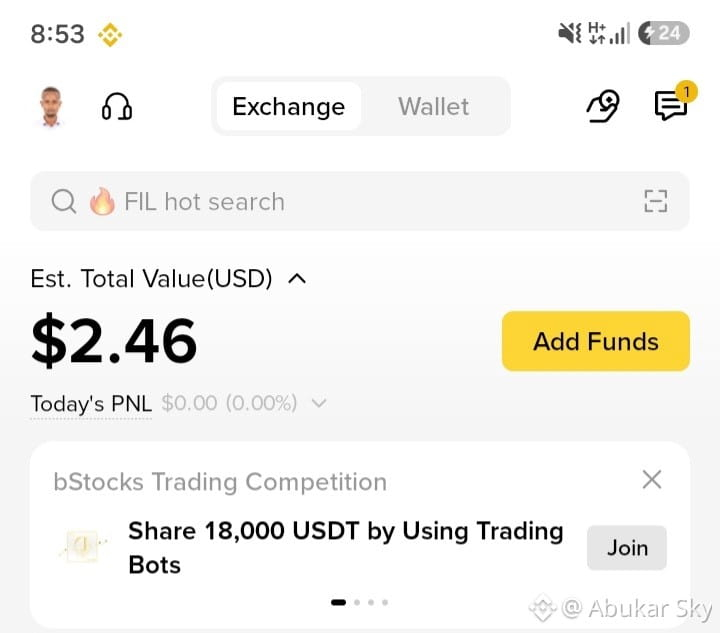Tap the search magnifier icon
This screenshot has width=720, height=633.
tap(64, 201)
